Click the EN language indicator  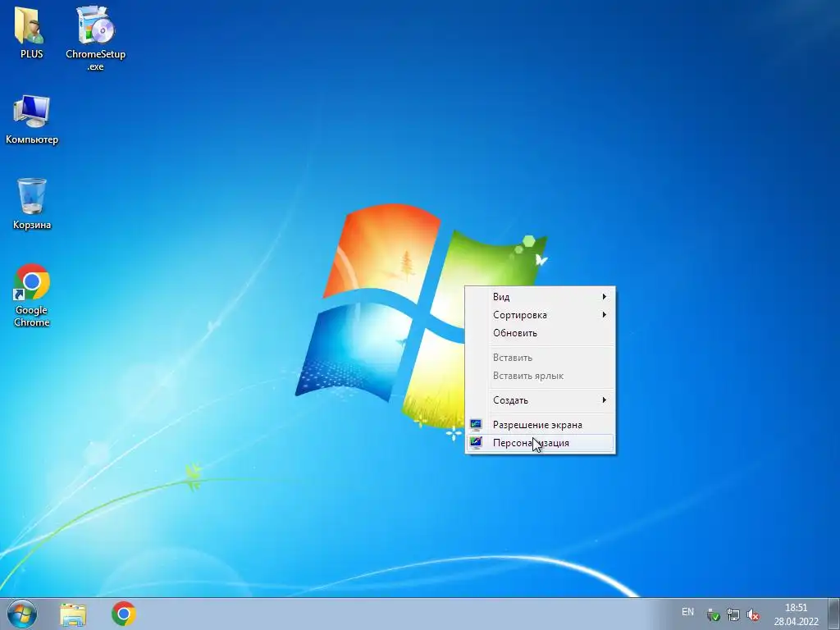point(688,612)
